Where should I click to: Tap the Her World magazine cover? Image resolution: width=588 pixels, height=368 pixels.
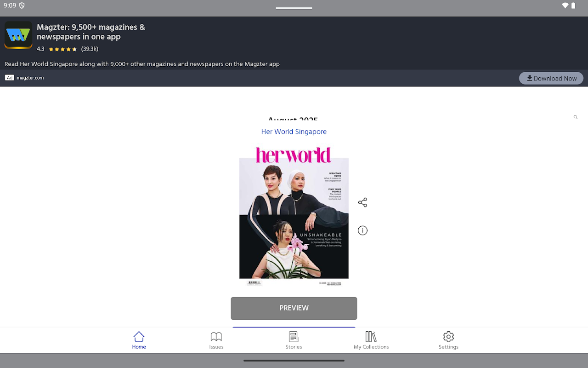(x=294, y=216)
